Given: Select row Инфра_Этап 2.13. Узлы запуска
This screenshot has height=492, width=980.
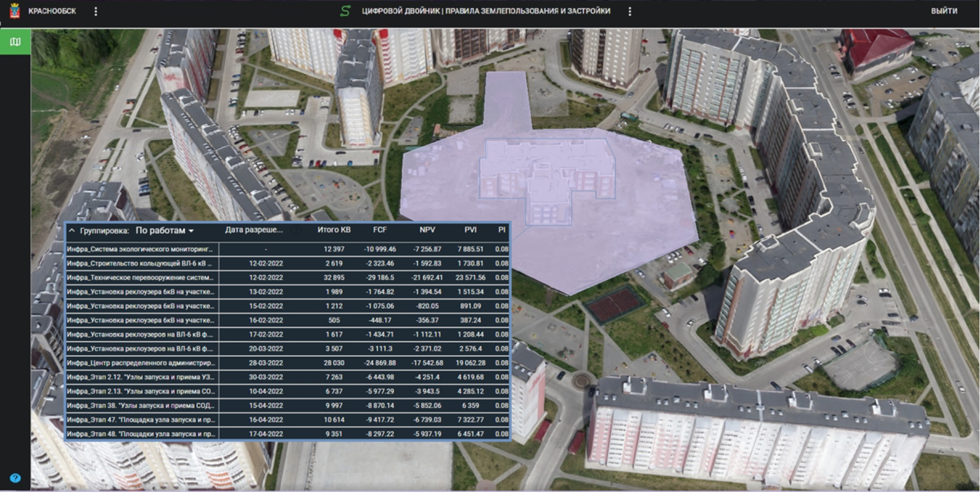Looking at the screenshot, I should click(288, 391).
